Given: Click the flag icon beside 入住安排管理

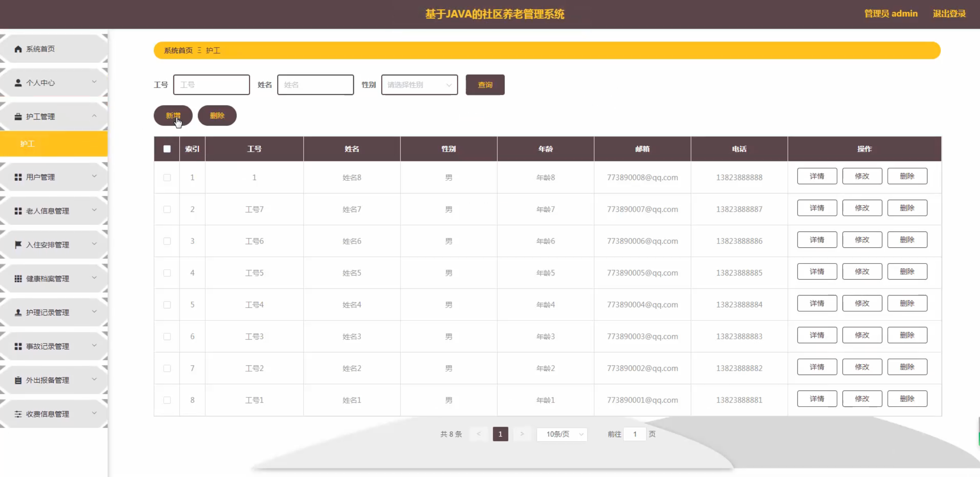Looking at the screenshot, I should pos(18,245).
